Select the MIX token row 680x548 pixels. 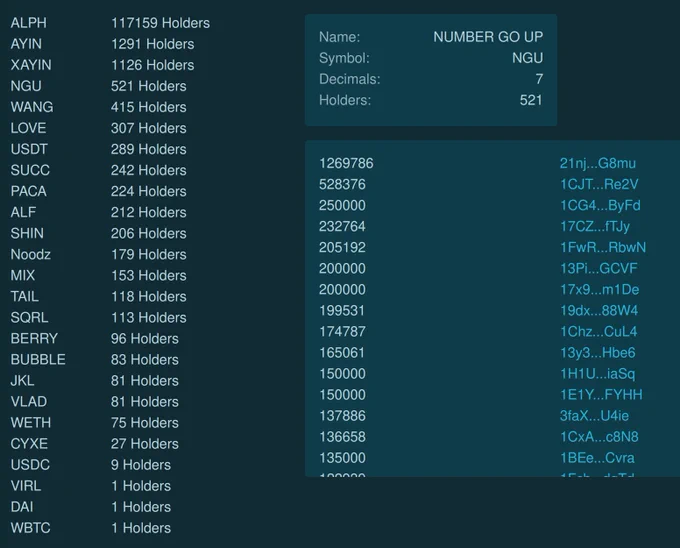pyautogui.click(x=98, y=275)
